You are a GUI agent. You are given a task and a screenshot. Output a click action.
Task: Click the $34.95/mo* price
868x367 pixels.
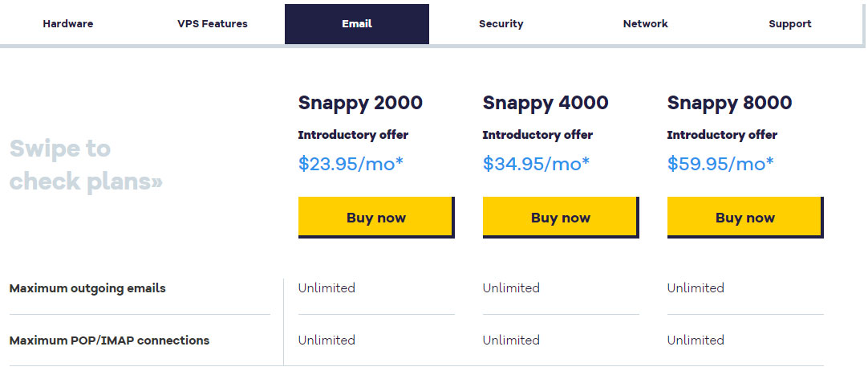(x=536, y=164)
